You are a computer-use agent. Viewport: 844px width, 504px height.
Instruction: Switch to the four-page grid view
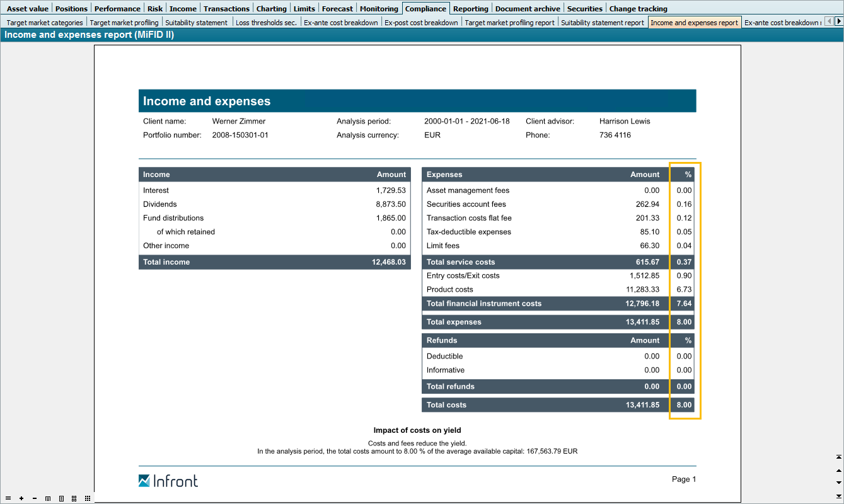coord(74,498)
